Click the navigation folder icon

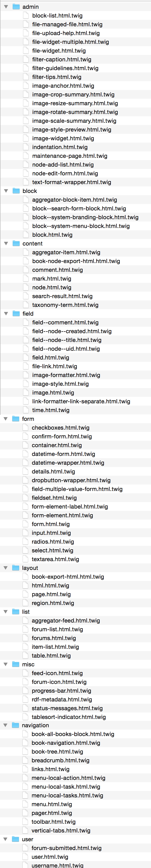15,725
